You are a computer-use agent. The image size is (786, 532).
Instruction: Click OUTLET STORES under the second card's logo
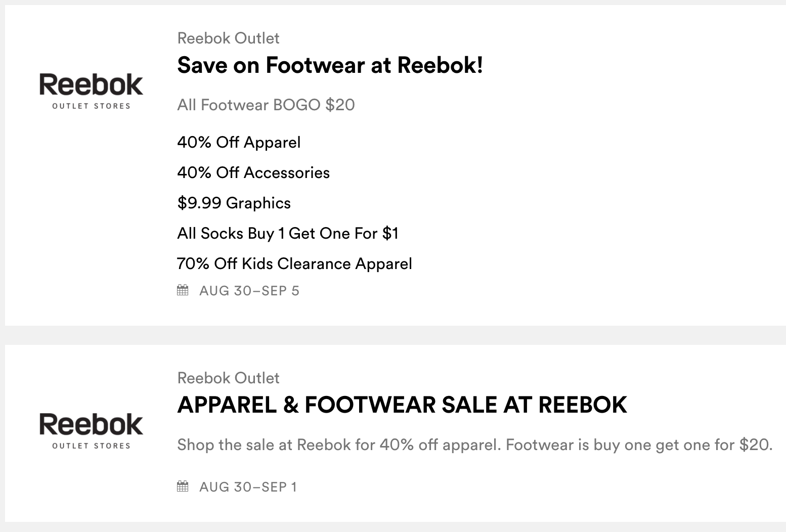(x=92, y=446)
